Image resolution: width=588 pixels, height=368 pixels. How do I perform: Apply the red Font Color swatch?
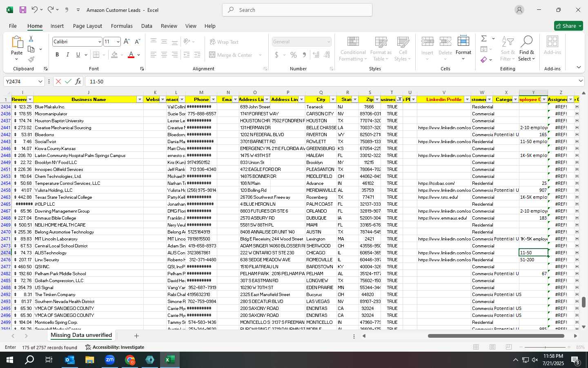tap(131, 55)
